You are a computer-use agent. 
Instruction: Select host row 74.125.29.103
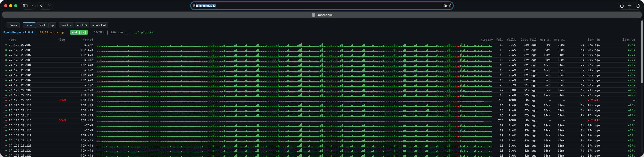320,60
